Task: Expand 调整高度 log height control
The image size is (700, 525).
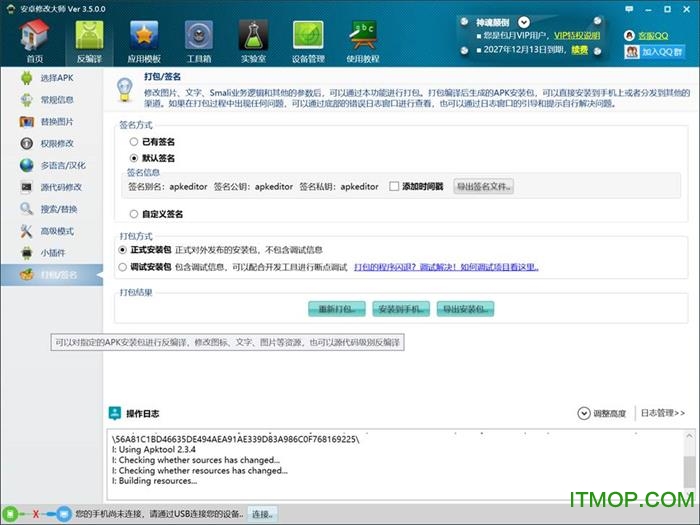Action: pyautogui.click(x=602, y=413)
